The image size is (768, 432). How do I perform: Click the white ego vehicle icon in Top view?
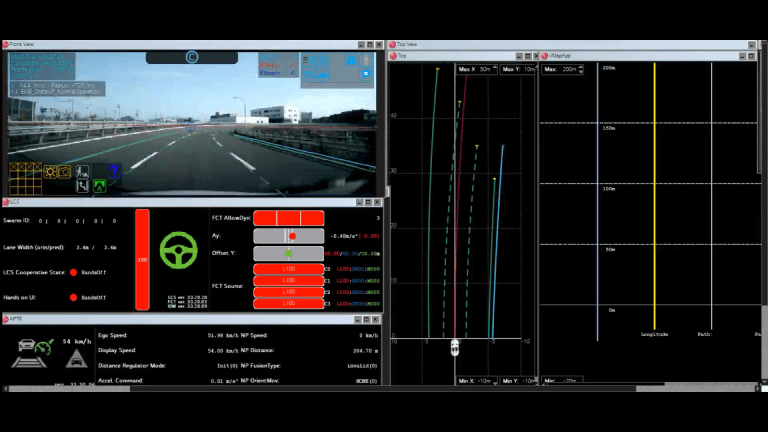point(455,347)
